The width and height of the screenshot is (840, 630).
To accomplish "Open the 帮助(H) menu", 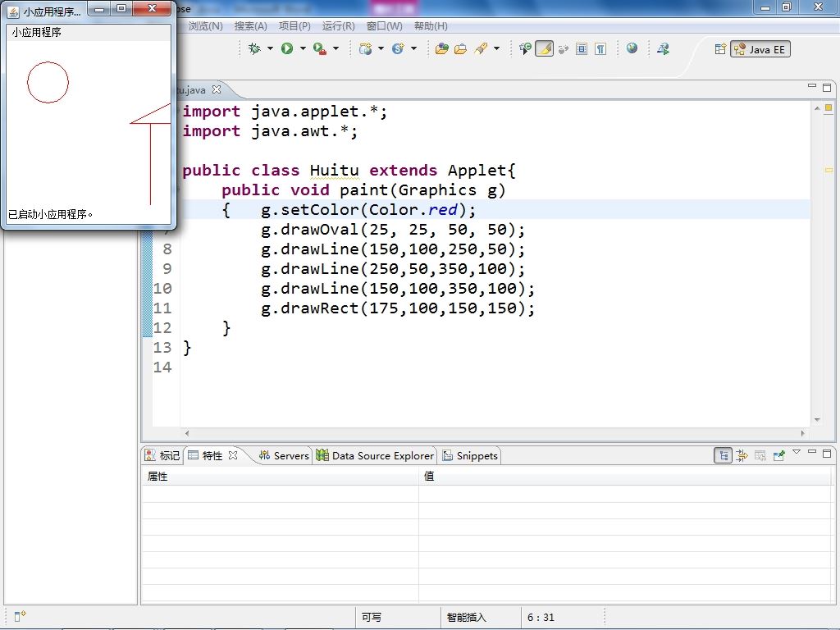I will pos(431,25).
